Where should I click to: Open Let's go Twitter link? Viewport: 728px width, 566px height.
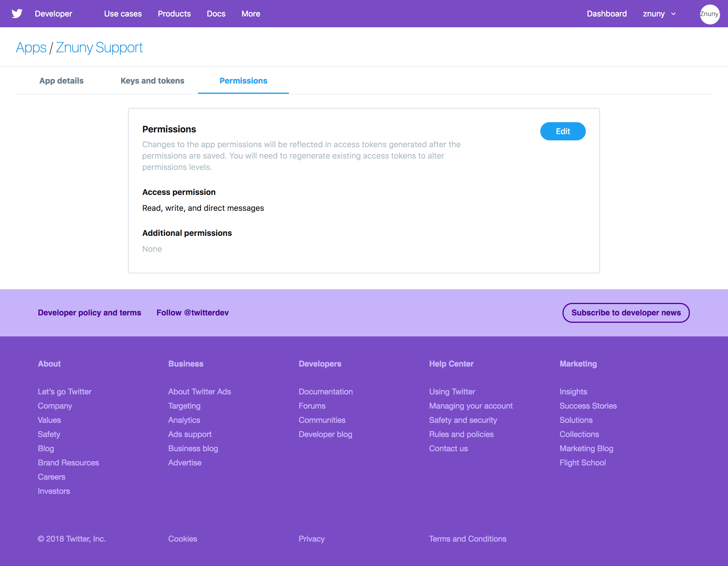point(64,392)
